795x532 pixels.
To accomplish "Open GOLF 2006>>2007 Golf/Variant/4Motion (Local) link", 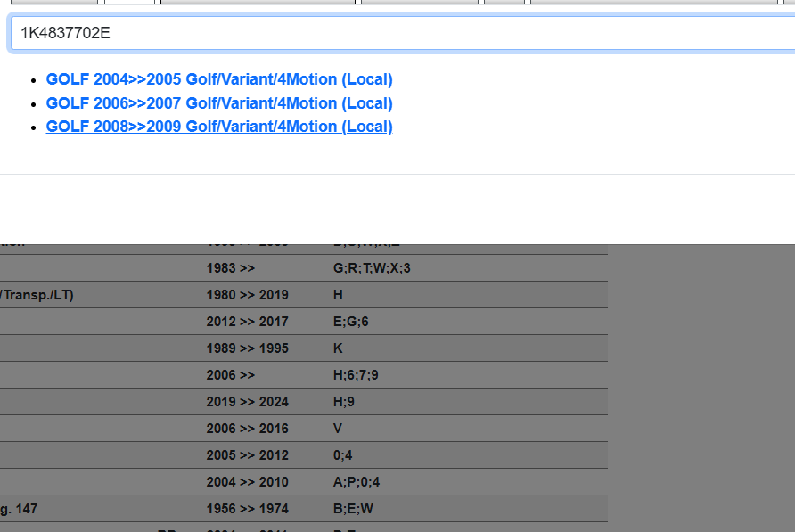I will tap(219, 103).
